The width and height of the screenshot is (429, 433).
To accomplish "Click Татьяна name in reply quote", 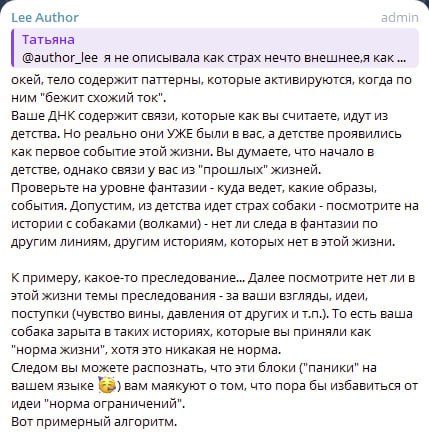I will pyautogui.click(x=48, y=40).
